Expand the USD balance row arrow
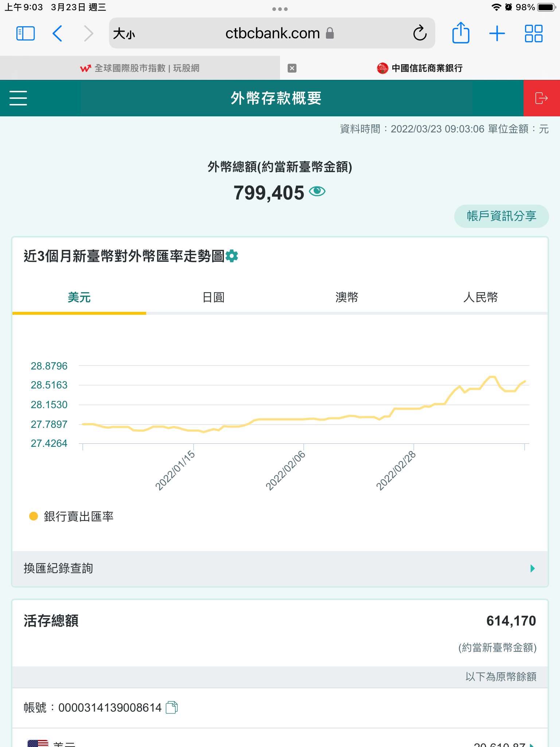This screenshot has width=560, height=747. tap(532, 744)
